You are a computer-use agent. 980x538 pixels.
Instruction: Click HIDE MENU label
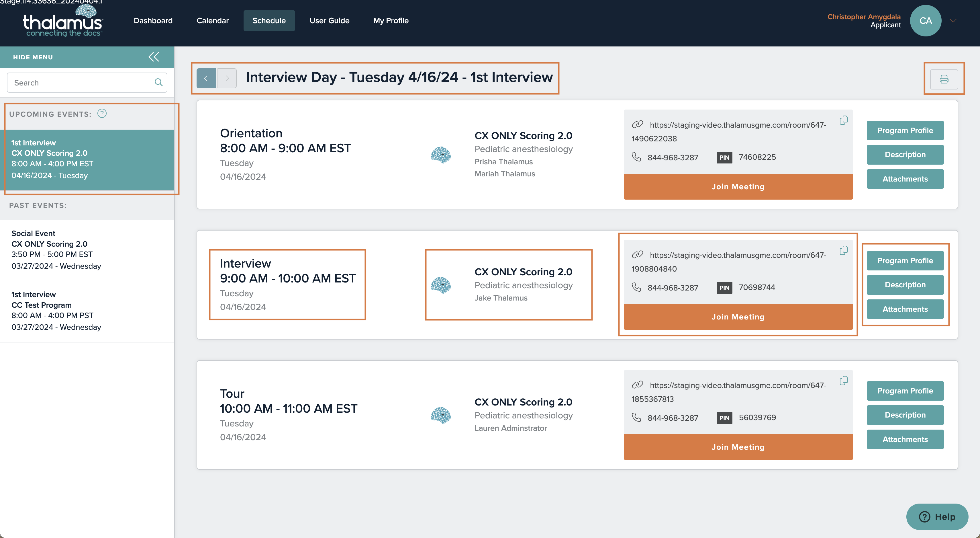tap(33, 57)
